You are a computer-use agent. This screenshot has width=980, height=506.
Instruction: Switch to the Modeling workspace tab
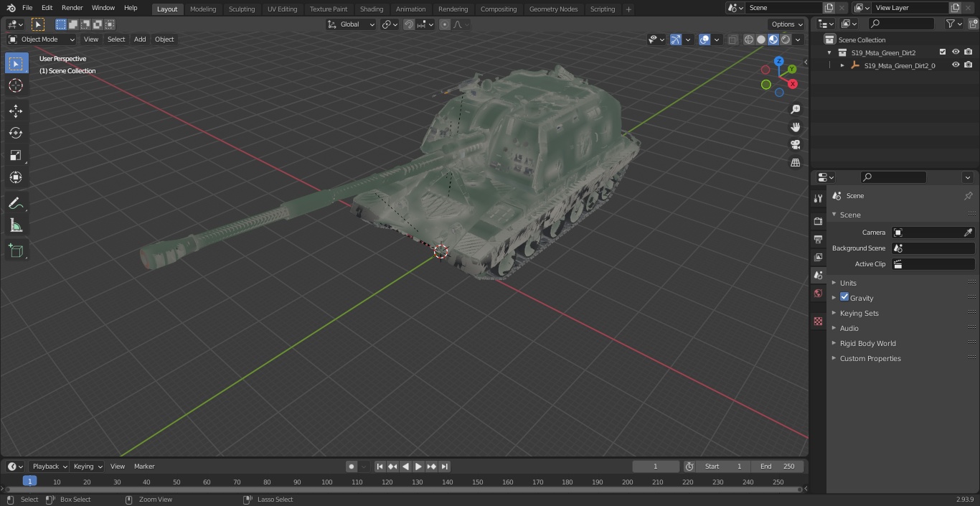[x=203, y=9]
